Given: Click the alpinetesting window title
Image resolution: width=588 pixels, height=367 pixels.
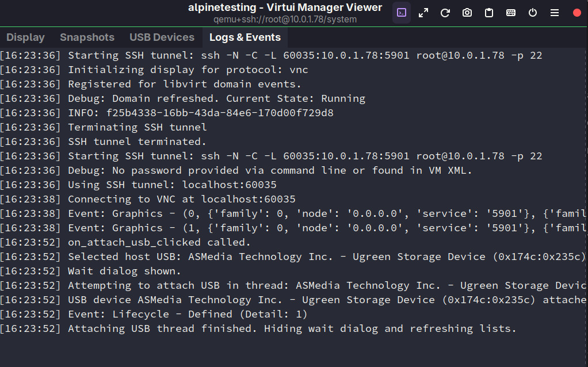Looking at the screenshot, I should 286,7.
